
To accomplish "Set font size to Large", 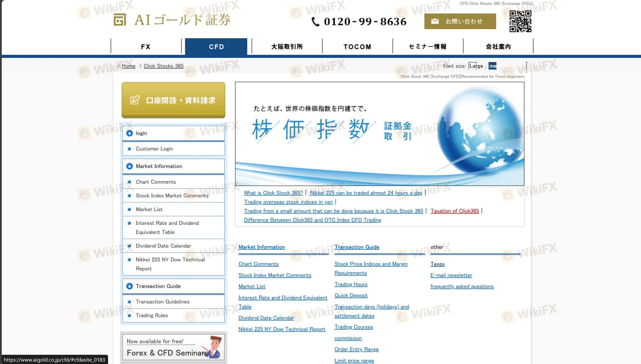I will [476, 66].
